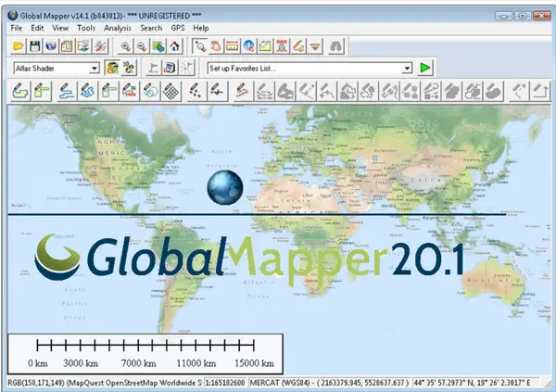Expand the Atlas Shader dropdown arrow

(95, 68)
